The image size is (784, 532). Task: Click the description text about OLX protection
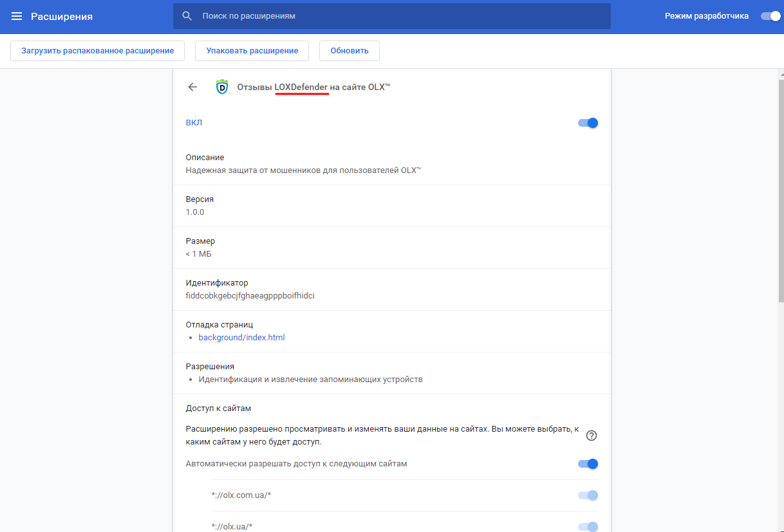tap(303, 170)
